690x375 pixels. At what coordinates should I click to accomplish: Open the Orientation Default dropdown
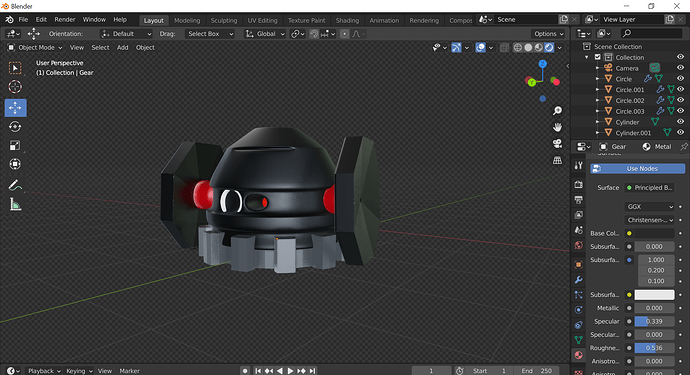(126, 34)
